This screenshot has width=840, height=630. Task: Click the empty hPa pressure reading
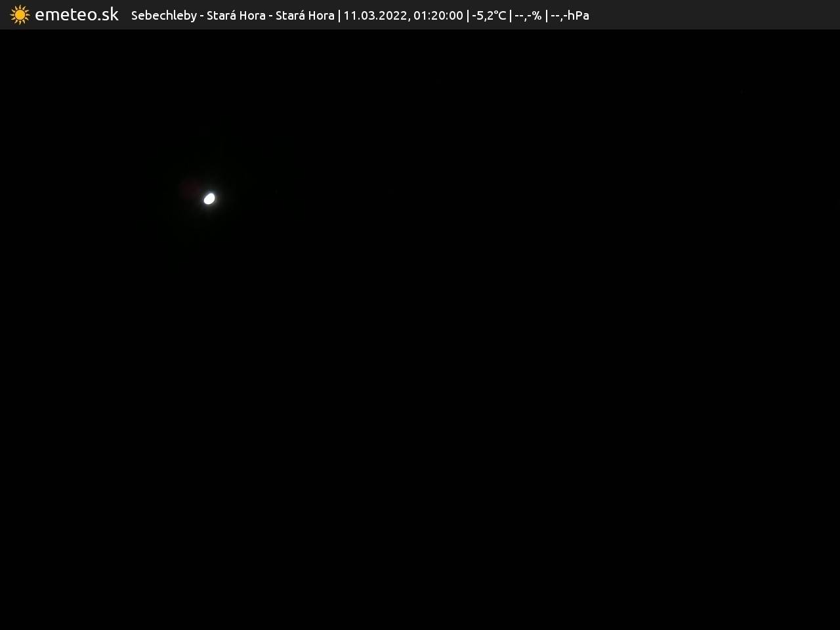570,15
